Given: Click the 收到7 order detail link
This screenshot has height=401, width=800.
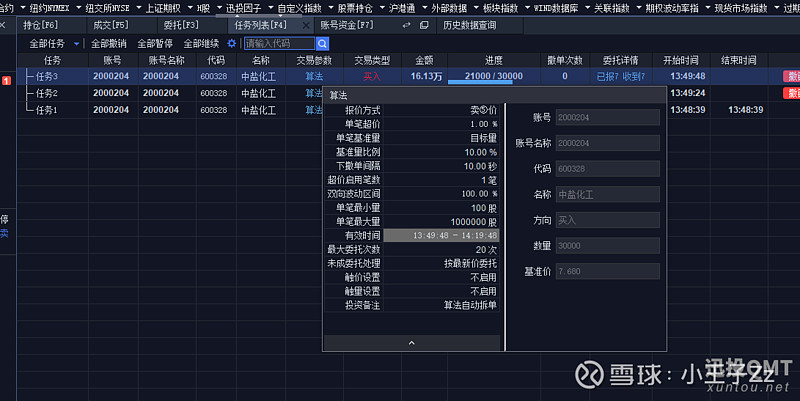Looking at the screenshot, I should click(x=634, y=77).
